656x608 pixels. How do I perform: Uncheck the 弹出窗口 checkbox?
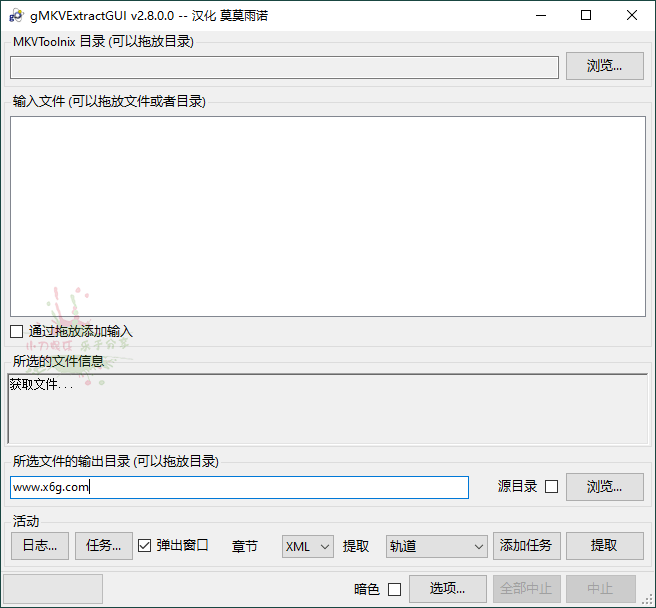click(x=145, y=545)
